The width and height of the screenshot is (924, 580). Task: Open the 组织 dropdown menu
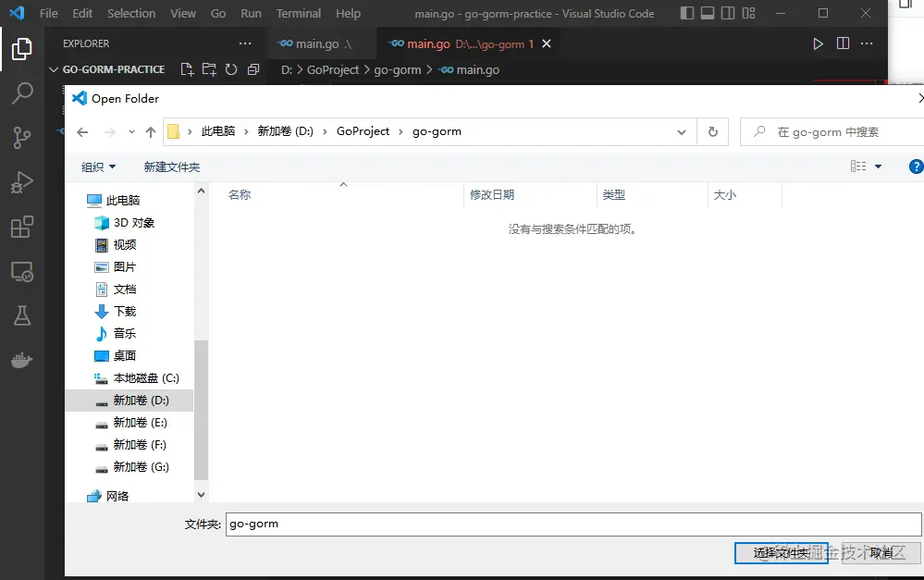coord(98,167)
